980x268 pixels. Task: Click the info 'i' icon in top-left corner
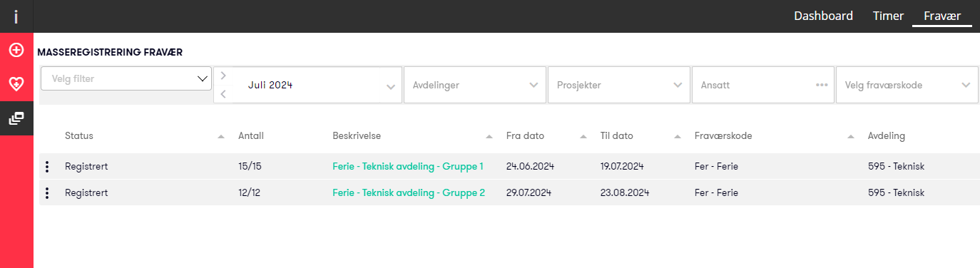pyautogui.click(x=16, y=16)
